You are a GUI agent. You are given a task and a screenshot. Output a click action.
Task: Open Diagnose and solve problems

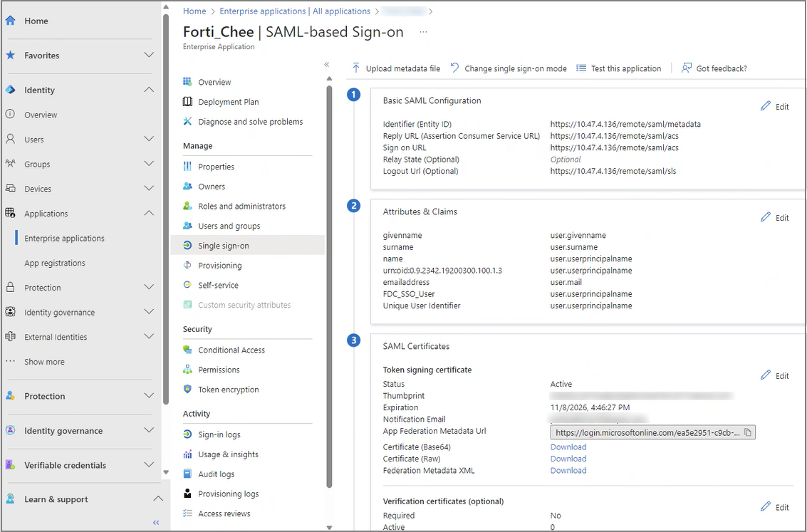(x=250, y=122)
